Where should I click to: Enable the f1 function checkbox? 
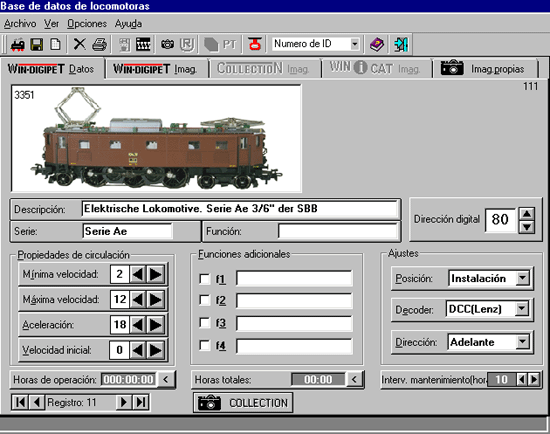pyautogui.click(x=204, y=279)
